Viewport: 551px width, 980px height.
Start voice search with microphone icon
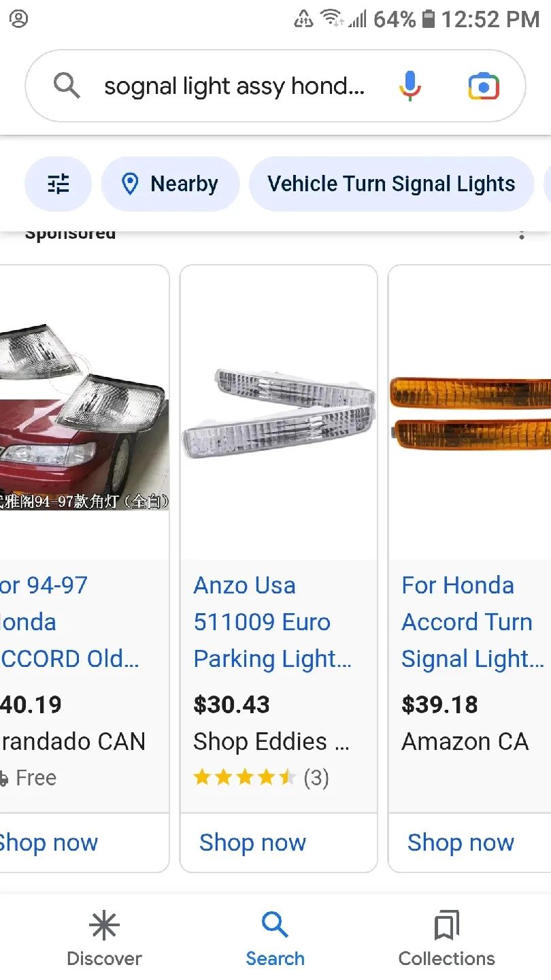pyautogui.click(x=410, y=86)
